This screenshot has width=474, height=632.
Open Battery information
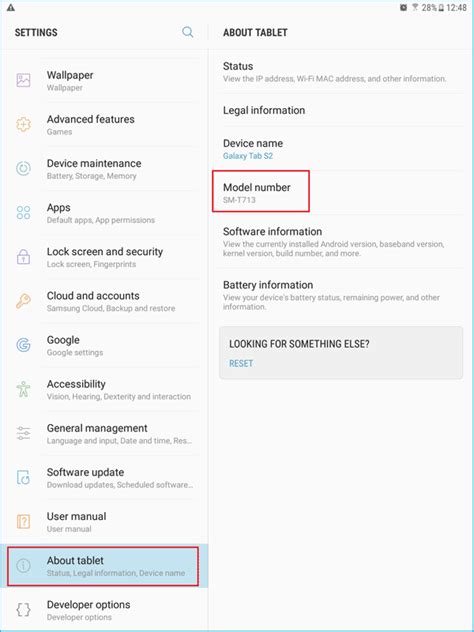[341, 295]
